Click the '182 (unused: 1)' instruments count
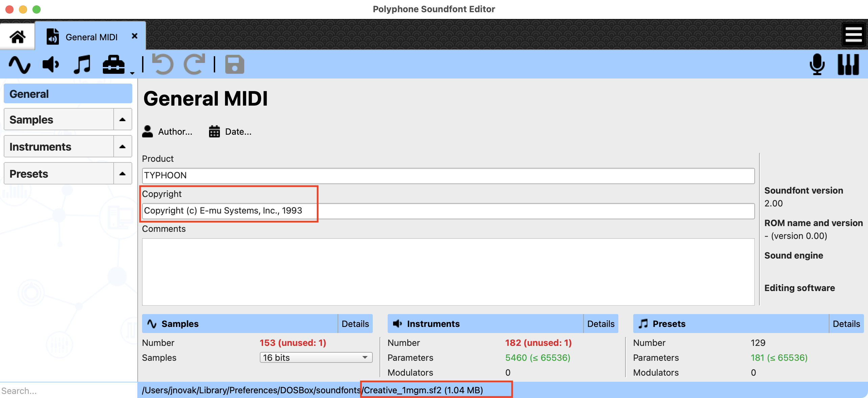This screenshot has height=398, width=868. pyautogui.click(x=539, y=343)
